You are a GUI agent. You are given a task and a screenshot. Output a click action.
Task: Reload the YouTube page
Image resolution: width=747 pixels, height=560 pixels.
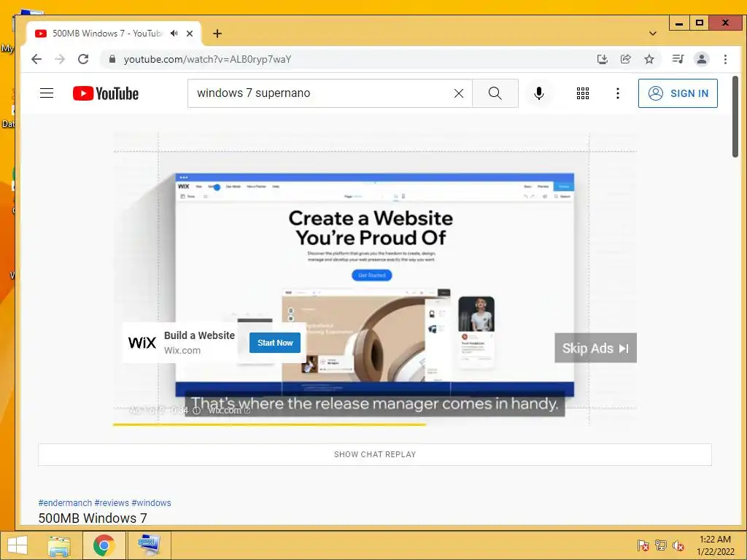[x=83, y=59]
